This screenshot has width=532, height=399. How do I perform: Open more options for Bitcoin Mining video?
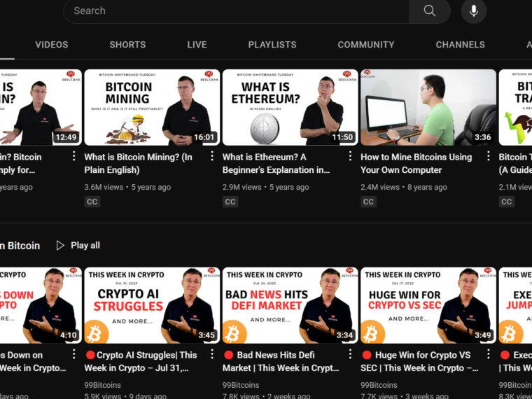(212, 156)
